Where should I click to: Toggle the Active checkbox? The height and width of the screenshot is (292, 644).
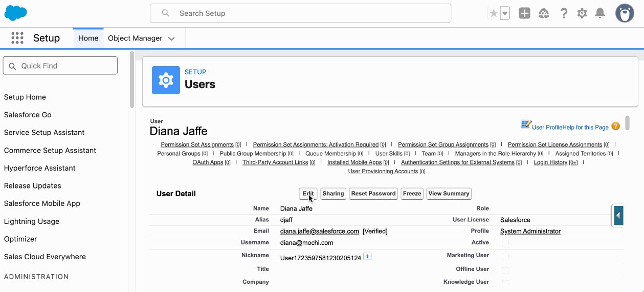[x=506, y=244]
